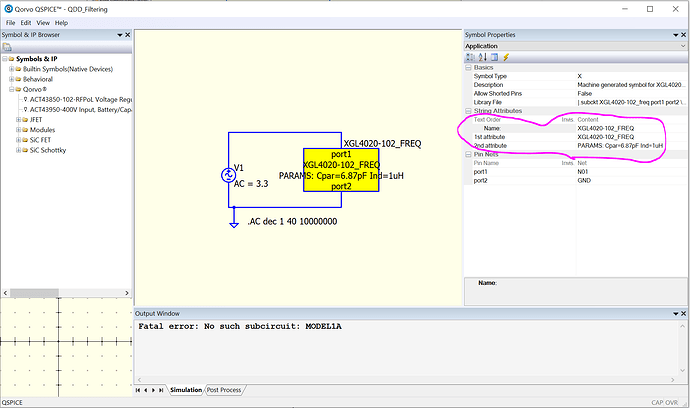Expand the Modules folder

[x=18, y=130]
